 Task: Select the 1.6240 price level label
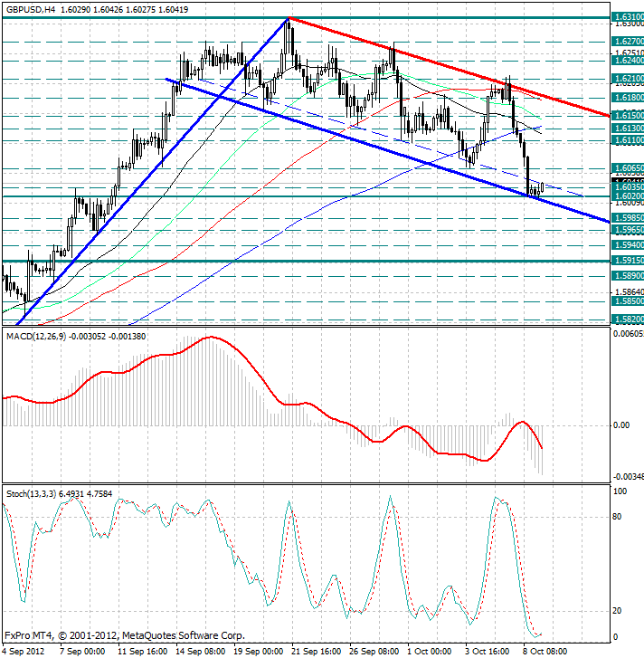627,61
